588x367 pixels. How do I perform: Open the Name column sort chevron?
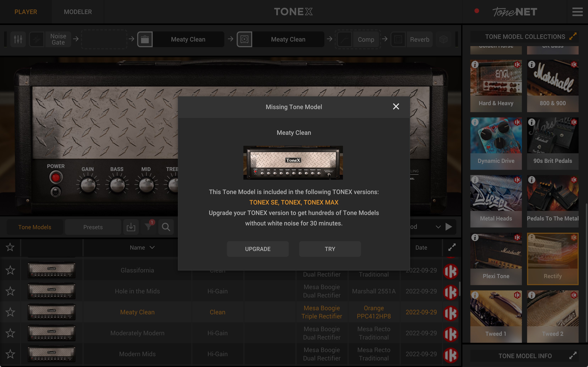click(x=152, y=247)
